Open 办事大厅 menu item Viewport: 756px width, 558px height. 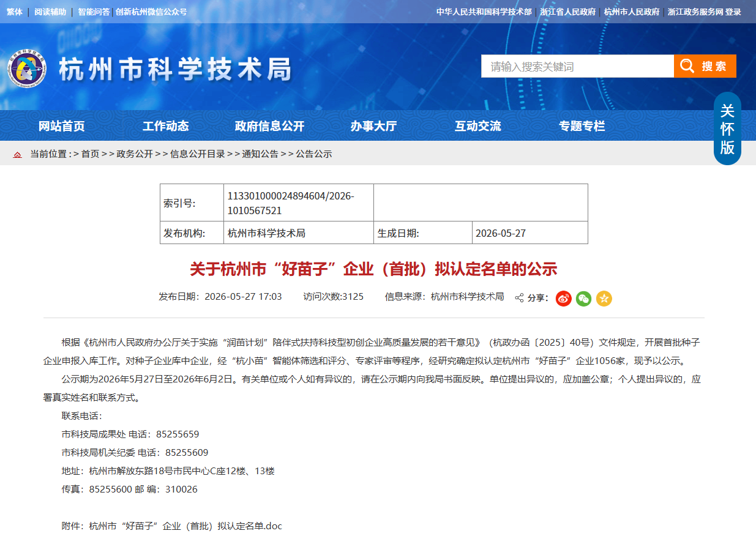tap(373, 126)
